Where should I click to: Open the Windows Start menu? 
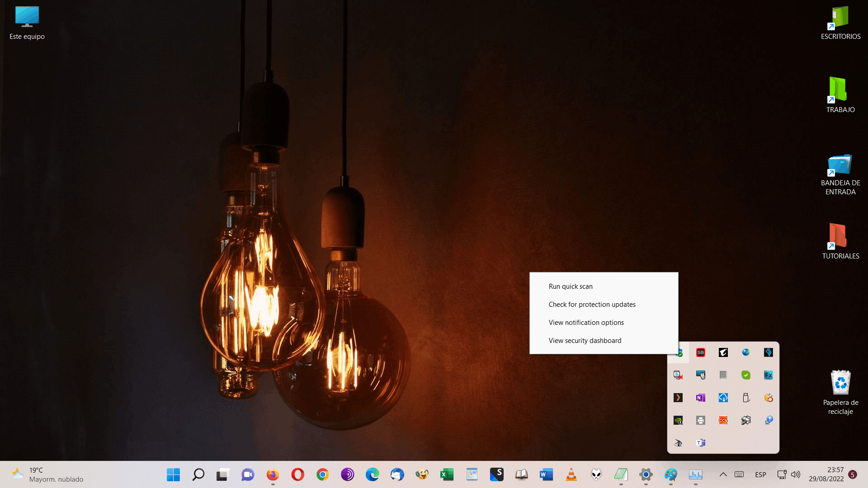173,474
